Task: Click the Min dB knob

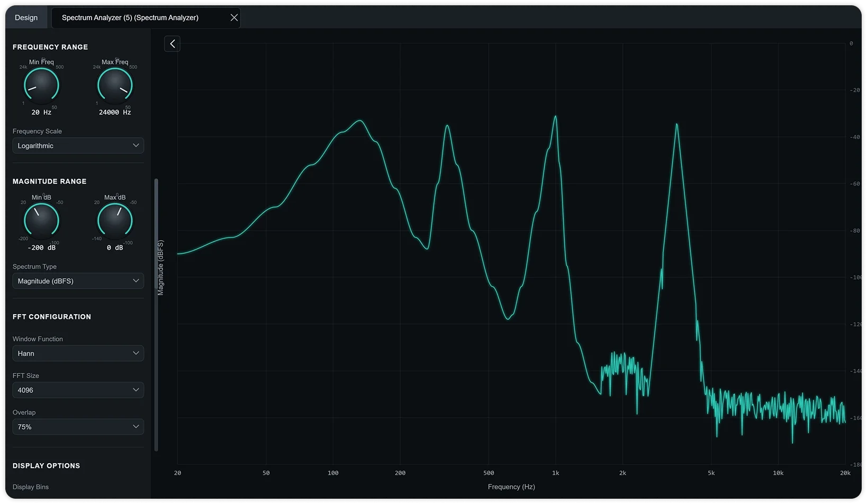Action: point(41,220)
